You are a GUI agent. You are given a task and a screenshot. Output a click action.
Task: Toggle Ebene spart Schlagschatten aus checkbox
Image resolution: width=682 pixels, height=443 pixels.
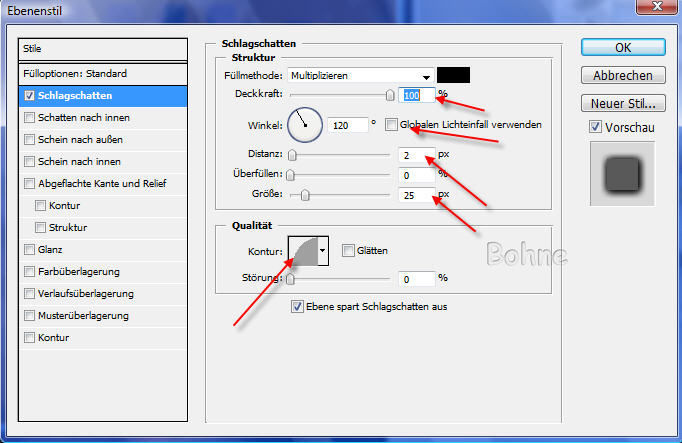pos(296,306)
